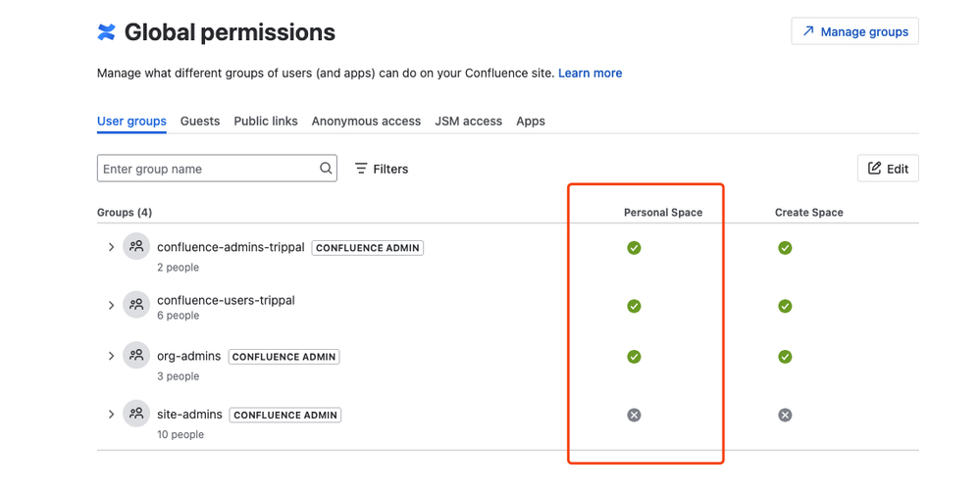980x494 pixels.
Task: Click the confluence-users-trippal group name
Action: pyautogui.click(x=226, y=300)
